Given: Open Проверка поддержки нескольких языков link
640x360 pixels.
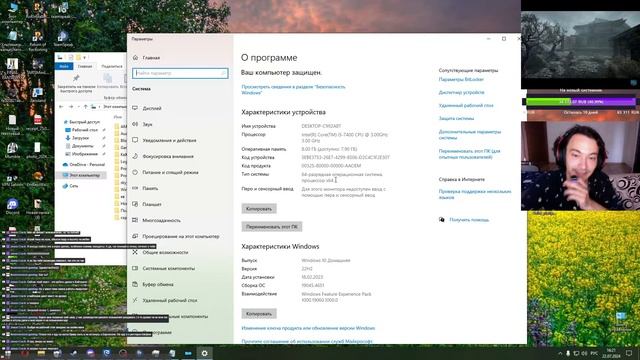Looking at the screenshot, I should (475, 194).
